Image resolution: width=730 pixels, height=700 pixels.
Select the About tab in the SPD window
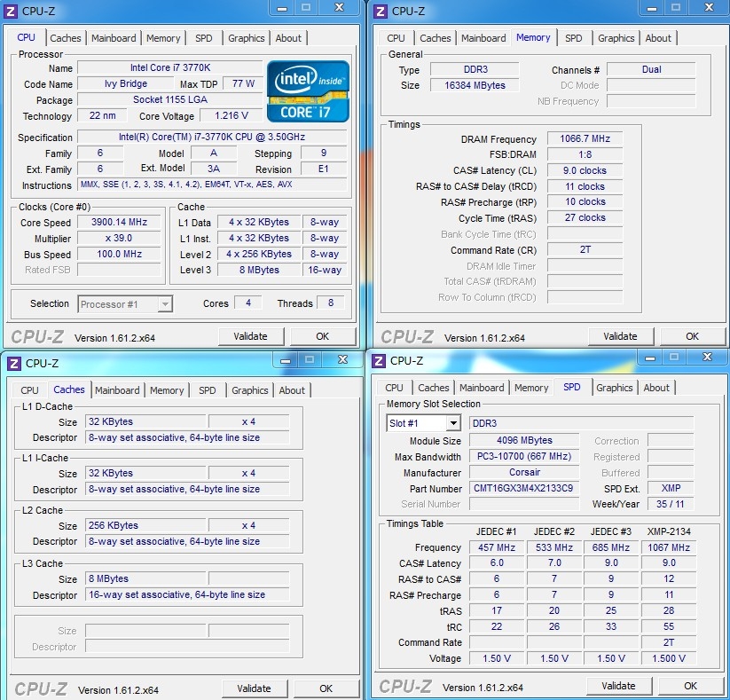click(x=656, y=388)
